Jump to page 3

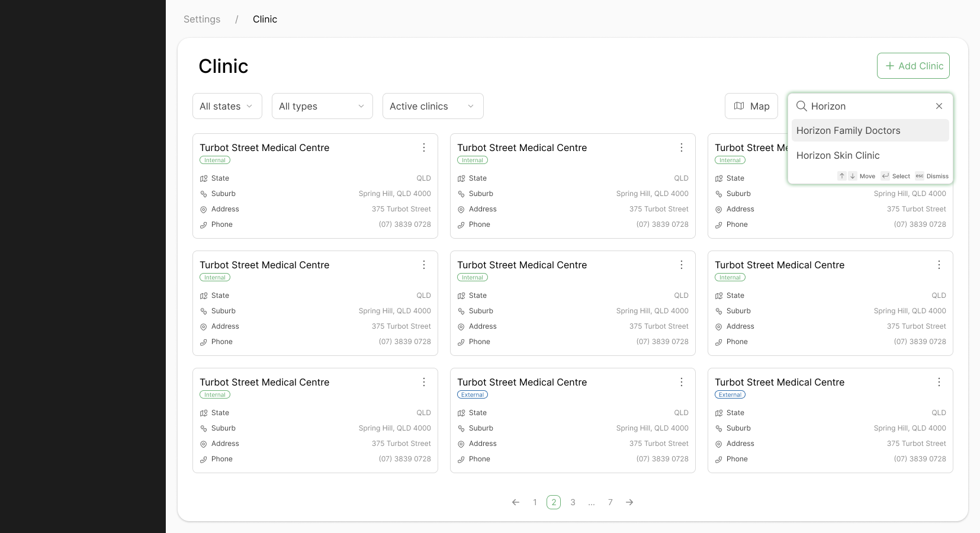coord(573,502)
